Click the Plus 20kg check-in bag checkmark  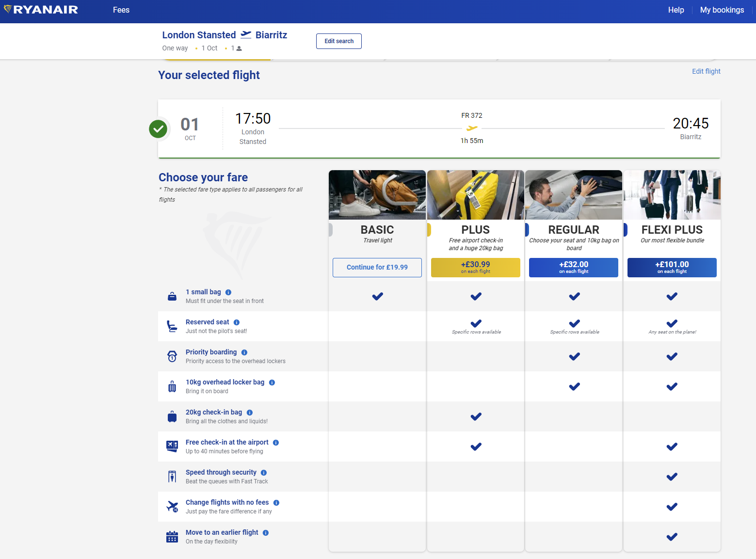pos(476,416)
